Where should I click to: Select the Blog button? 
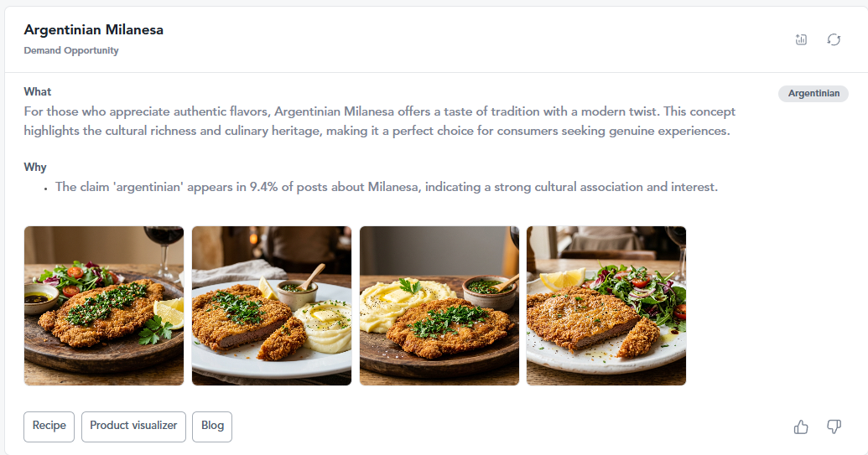(212, 427)
